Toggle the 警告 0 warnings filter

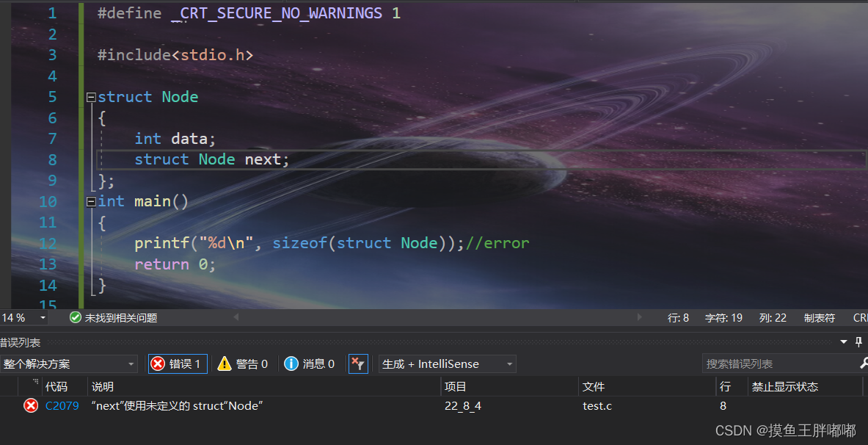[x=244, y=364]
